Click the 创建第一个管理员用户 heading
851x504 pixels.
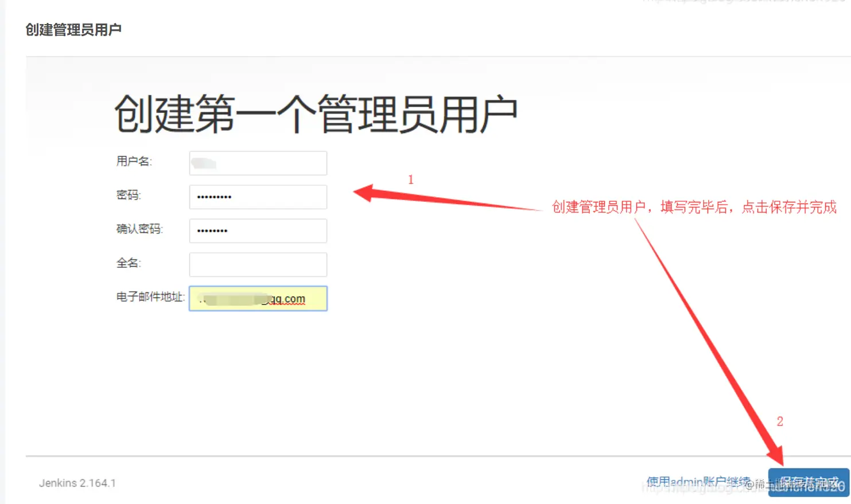tap(316, 114)
